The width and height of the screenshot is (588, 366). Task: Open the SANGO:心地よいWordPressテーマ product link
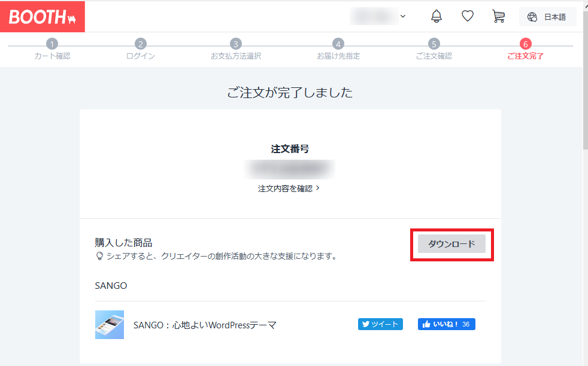205,325
